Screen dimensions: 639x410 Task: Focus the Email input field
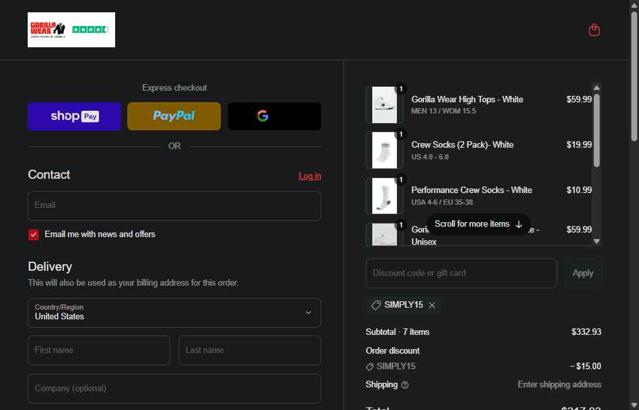tap(174, 205)
